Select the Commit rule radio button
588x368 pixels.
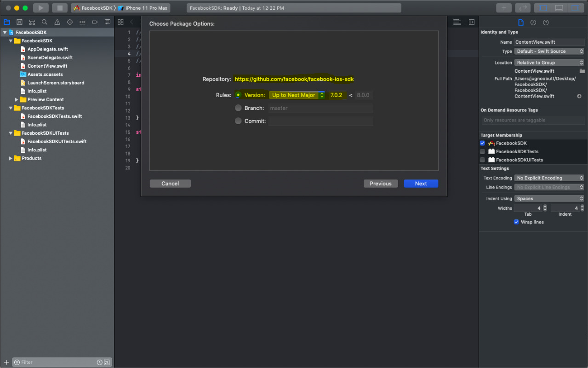click(x=238, y=121)
